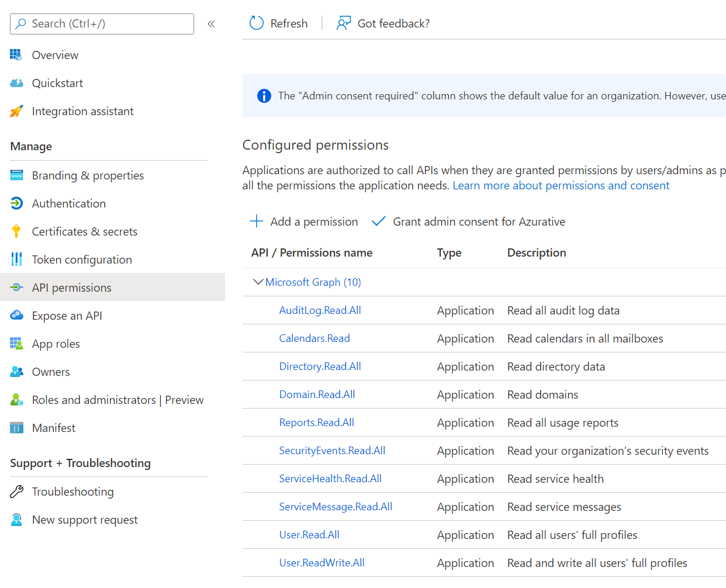The width and height of the screenshot is (726, 588).
Task: Click the 'Read all audit log data' description
Action: click(563, 310)
